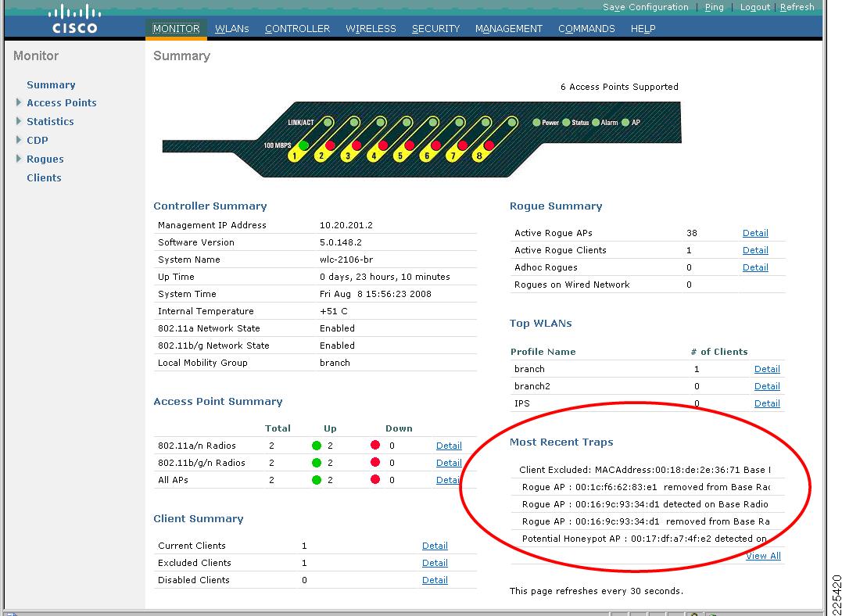Click the Ping link
Image resolution: width=842 pixels, height=616 pixels.
715,7
